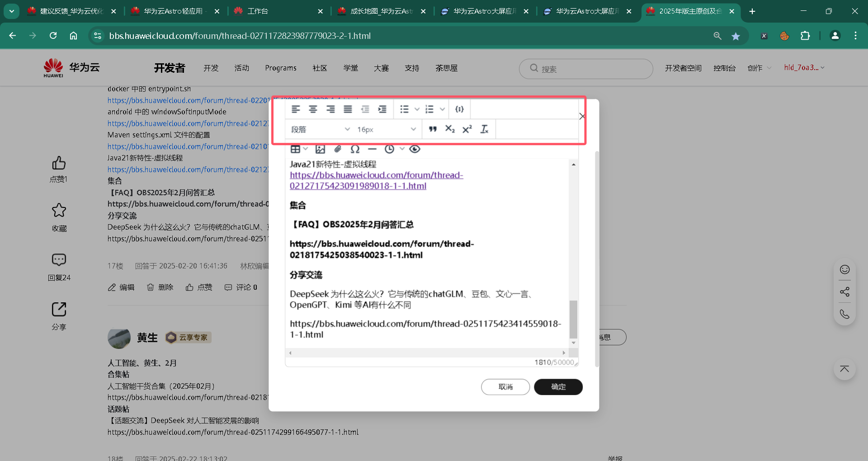The height and width of the screenshot is (461, 868).
Task: Open 控制台 link in header
Action: pyautogui.click(x=724, y=68)
